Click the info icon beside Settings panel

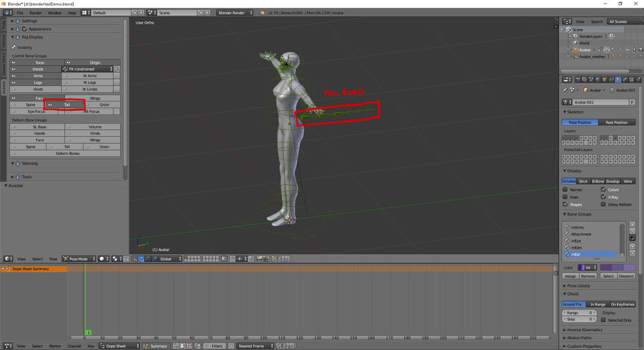point(18,21)
